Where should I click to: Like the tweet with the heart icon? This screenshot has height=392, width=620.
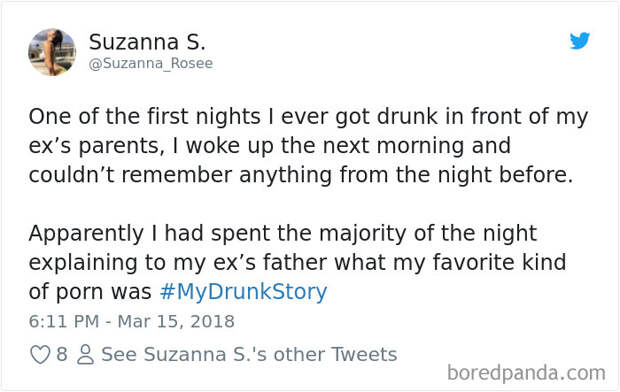40,354
